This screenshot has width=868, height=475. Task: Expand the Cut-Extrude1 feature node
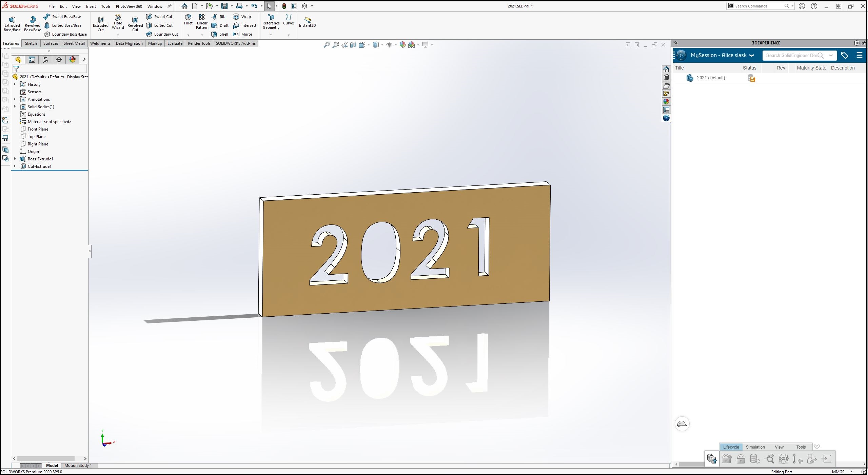click(15, 166)
